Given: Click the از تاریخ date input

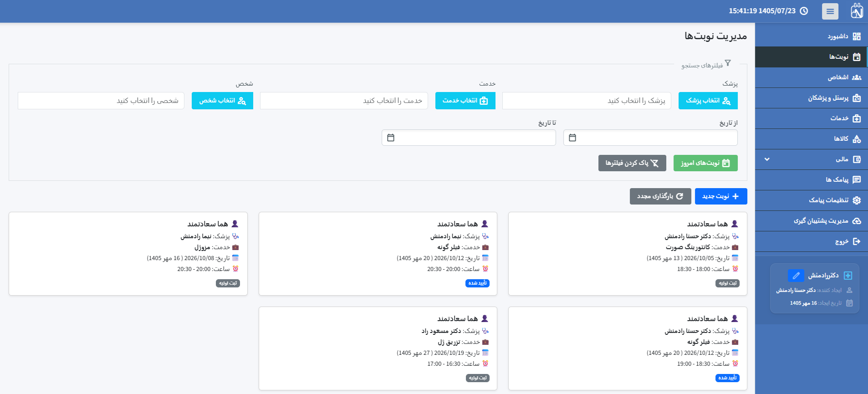Looking at the screenshot, I should [x=650, y=138].
